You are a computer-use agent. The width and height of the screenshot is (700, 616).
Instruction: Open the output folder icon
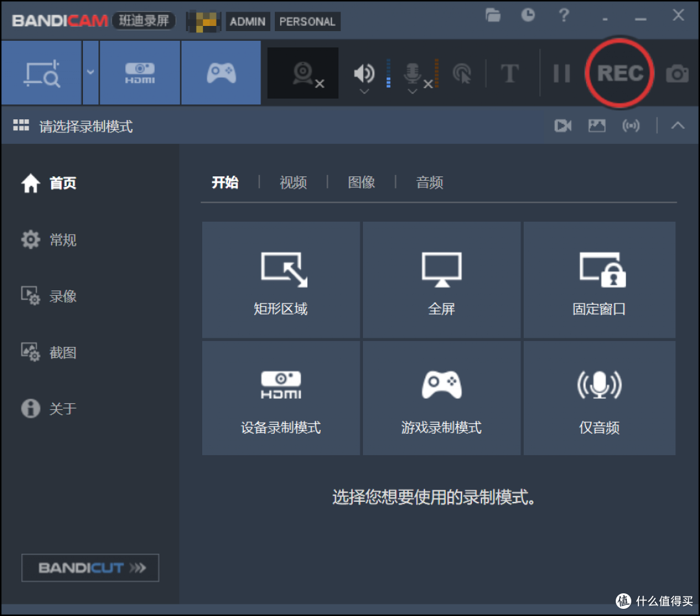[x=493, y=15]
